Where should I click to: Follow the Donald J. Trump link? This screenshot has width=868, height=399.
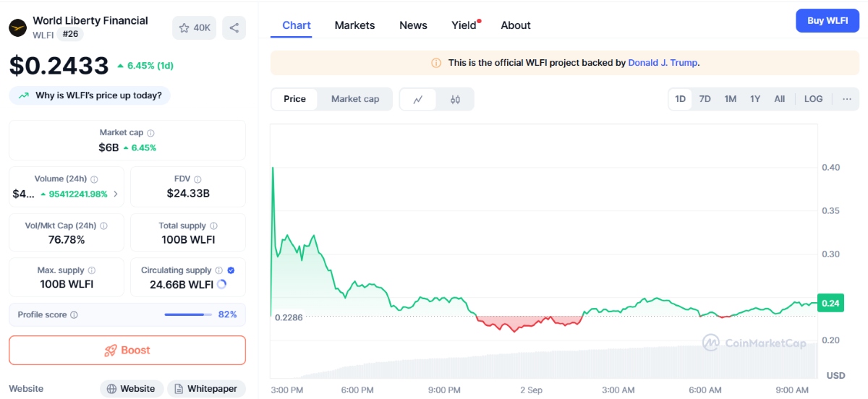663,63
